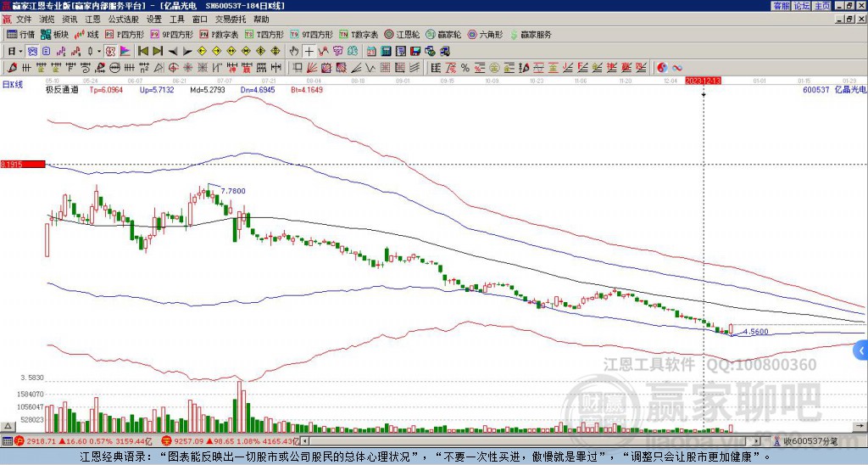This screenshot has height=465, width=868.
Task: Toggle the 权 adjusted-price button
Action: (x=110, y=52)
